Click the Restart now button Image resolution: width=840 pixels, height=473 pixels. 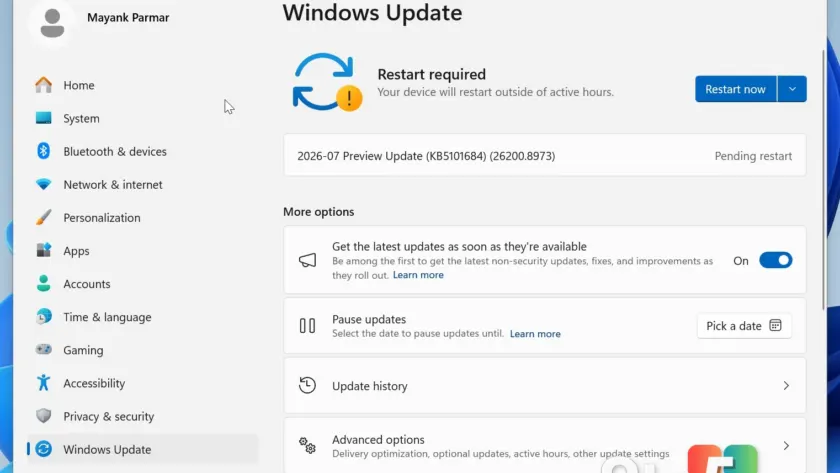(x=736, y=89)
